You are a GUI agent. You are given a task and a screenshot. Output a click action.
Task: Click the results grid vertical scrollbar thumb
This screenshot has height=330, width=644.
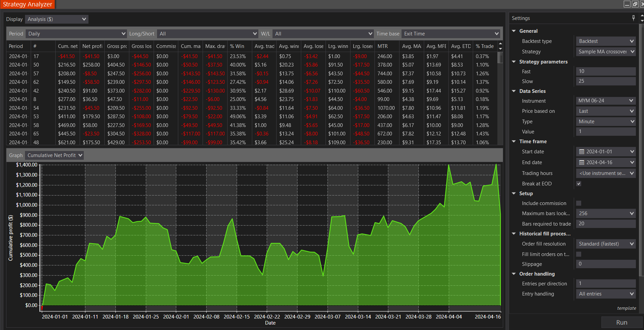click(x=500, y=57)
